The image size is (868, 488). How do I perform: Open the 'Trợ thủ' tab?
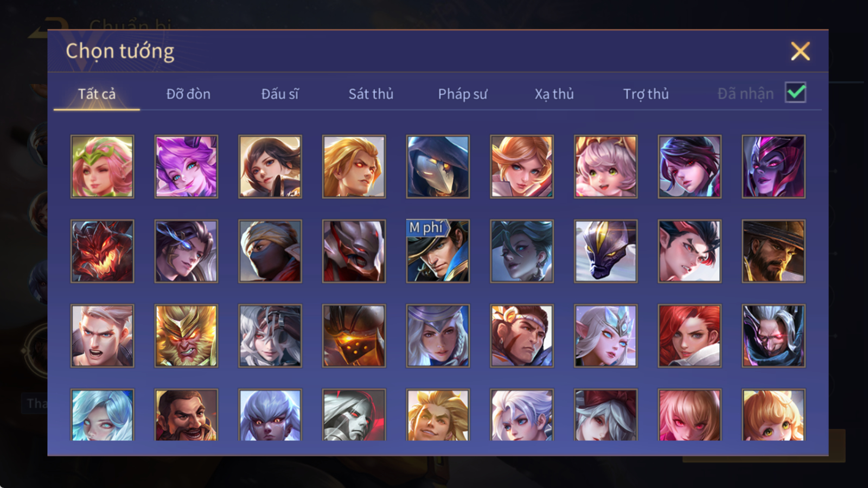[646, 94]
